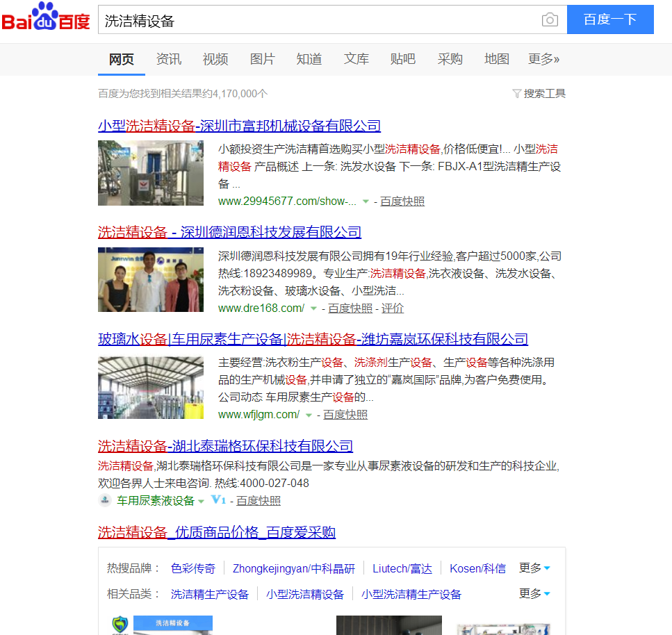Screen dimensions: 672x635
Task: Open the 更多» tab menu
Action: 543,59
